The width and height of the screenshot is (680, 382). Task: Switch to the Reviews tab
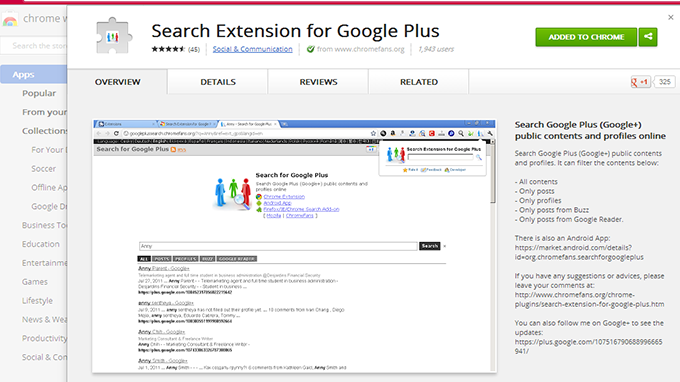(318, 82)
